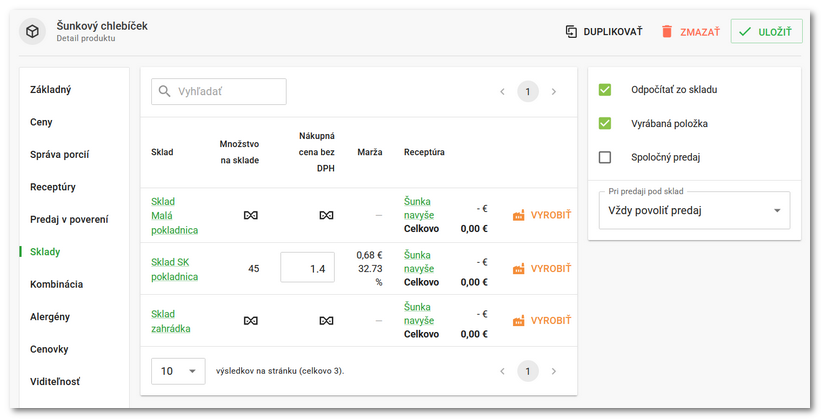Open the Alergény section

(x=50, y=317)
